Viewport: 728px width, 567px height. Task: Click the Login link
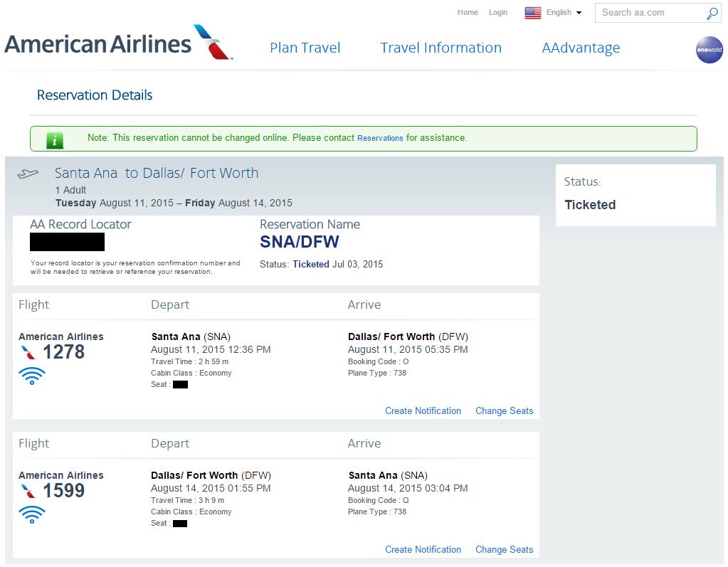coord(497,13)
